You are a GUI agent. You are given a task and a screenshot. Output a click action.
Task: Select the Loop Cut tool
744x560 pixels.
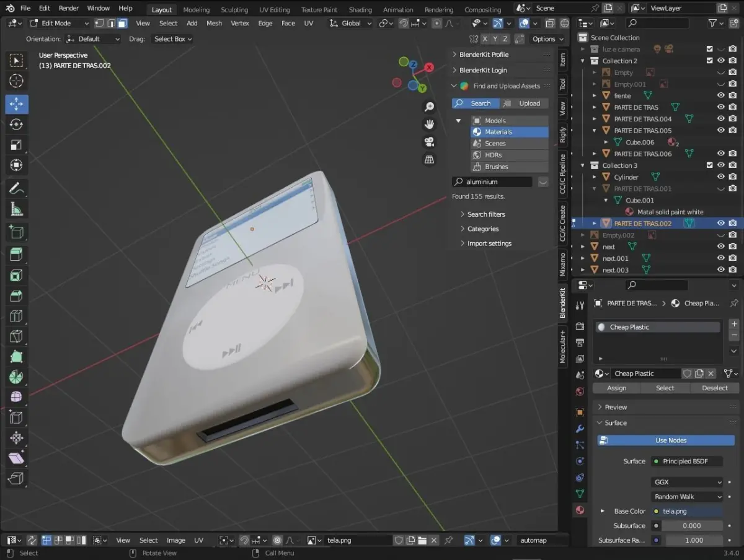17,317
